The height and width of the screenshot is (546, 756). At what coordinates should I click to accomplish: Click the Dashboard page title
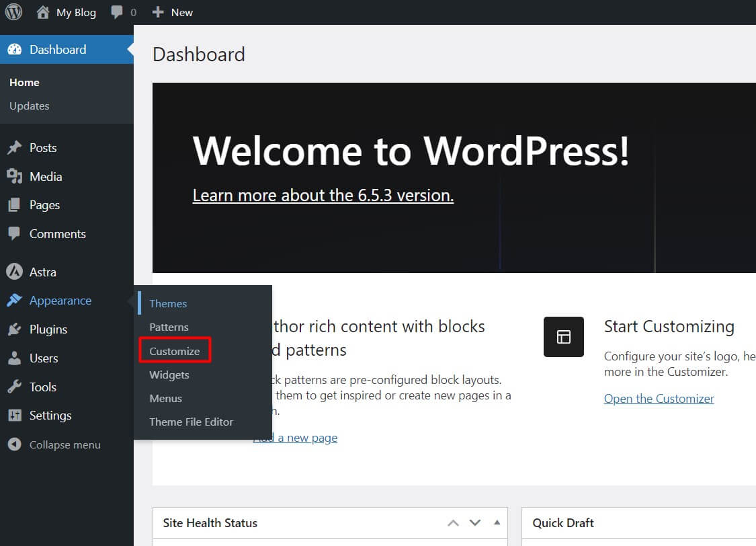point(199,54)
